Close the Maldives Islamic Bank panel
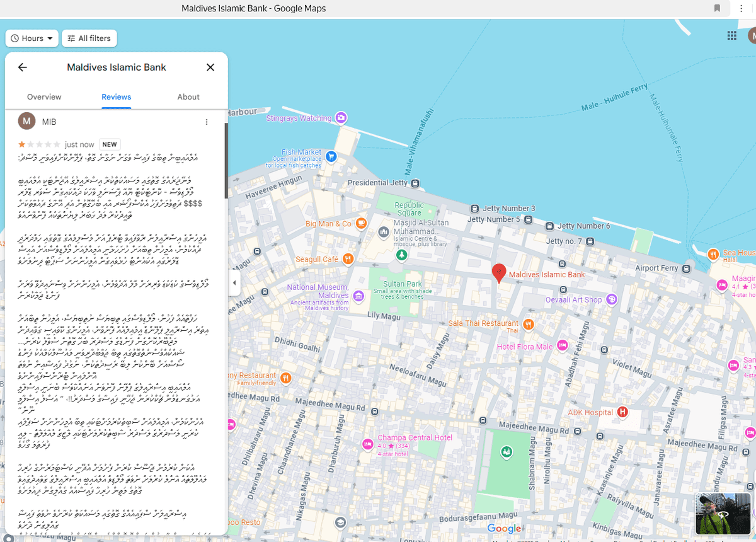Screen dimensions: 756x542 click(210, 67)
